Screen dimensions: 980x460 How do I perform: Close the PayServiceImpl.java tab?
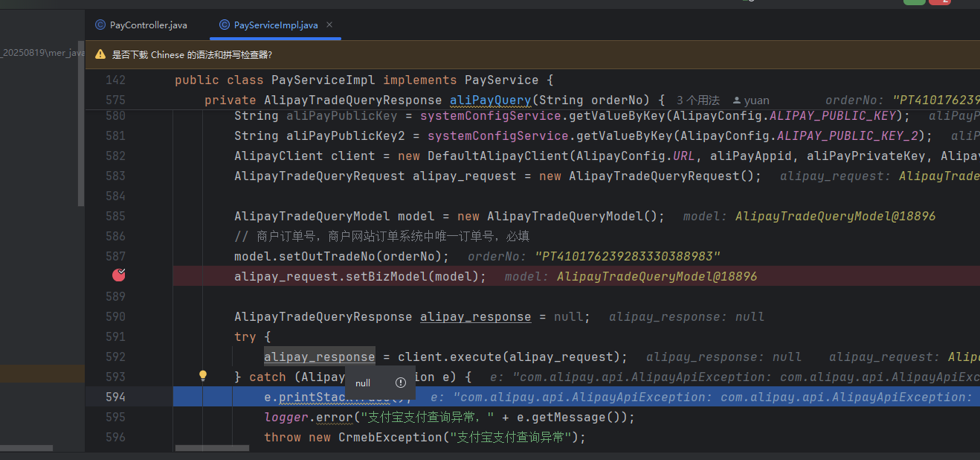(x=329, y=25)
